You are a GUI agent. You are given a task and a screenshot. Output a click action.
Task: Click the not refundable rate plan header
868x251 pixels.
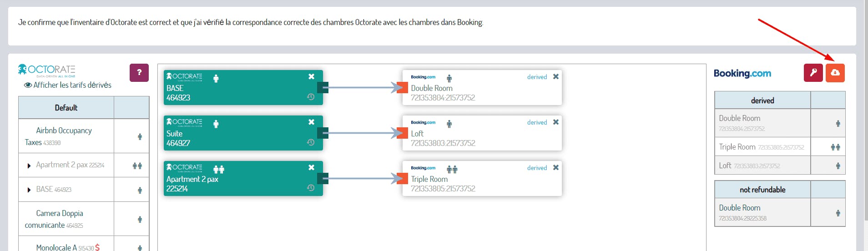point(762,190)
